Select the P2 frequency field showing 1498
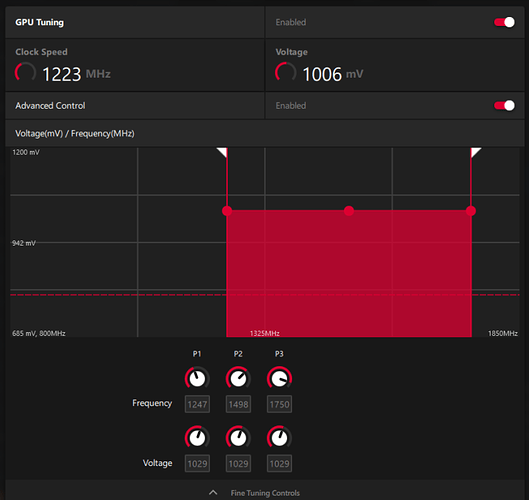Image resolution: width=529 pixels, height=500 pixels. tap(239, 404)
